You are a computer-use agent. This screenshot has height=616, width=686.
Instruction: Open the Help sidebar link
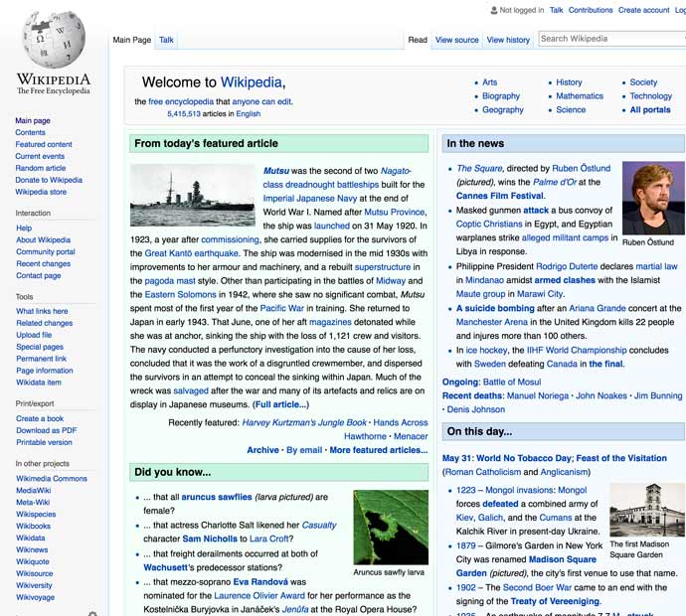pos(24,228)
